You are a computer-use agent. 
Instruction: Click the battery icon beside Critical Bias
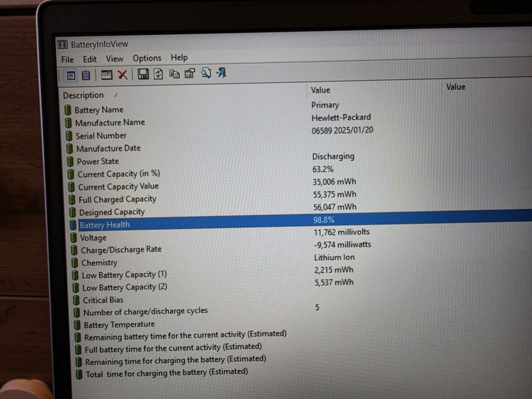[76, 300]
